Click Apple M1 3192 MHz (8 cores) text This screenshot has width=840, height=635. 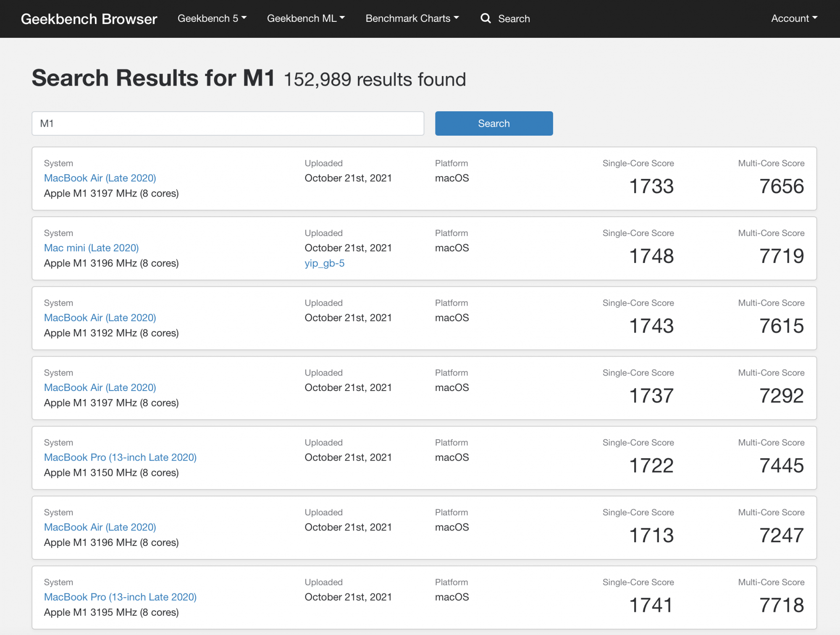pyautogui.click(x=111, y=333)
